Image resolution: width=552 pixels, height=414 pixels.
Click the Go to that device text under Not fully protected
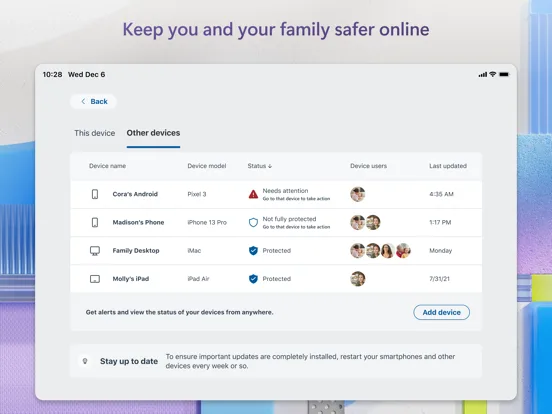tap(296, 227)
